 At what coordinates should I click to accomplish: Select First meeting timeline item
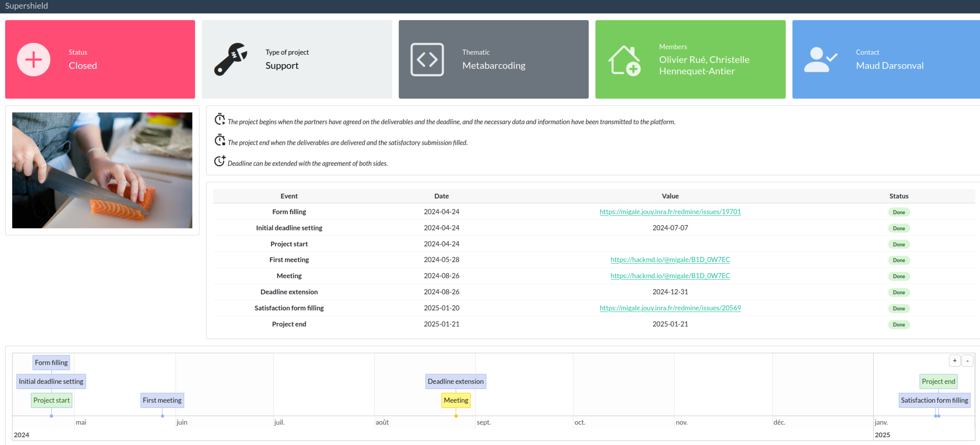(x=162, y=400)
